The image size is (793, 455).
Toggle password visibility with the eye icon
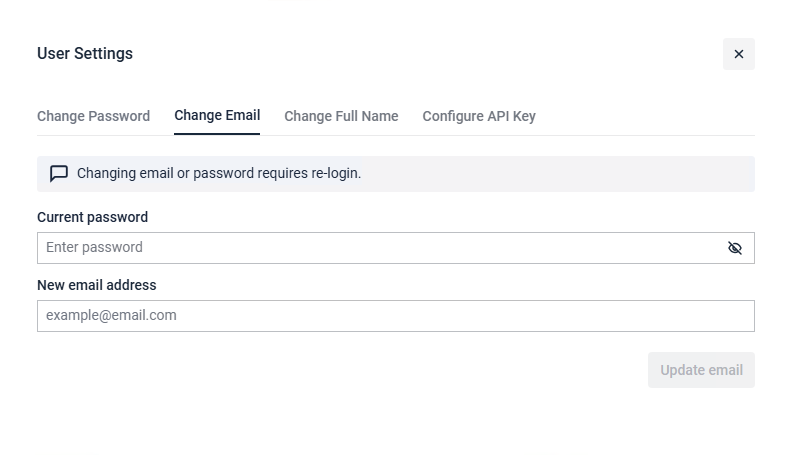[735, 248]
